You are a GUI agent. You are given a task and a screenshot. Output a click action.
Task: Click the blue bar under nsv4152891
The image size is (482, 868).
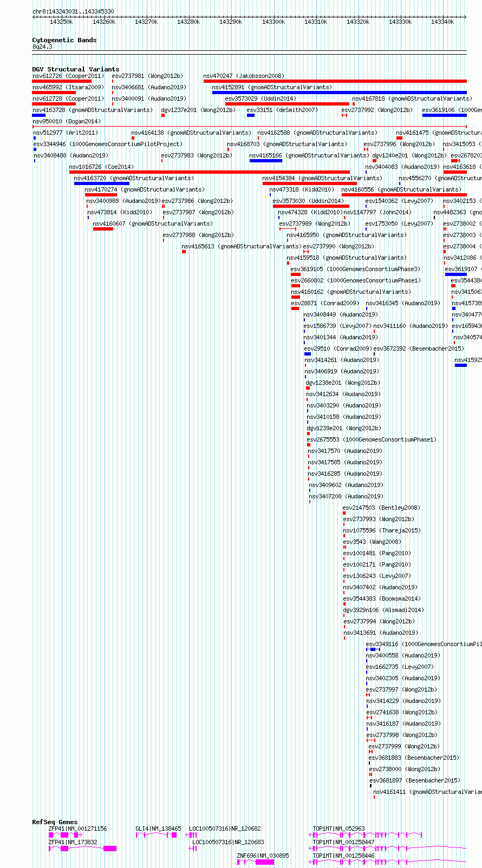click(x=339, y=93)
